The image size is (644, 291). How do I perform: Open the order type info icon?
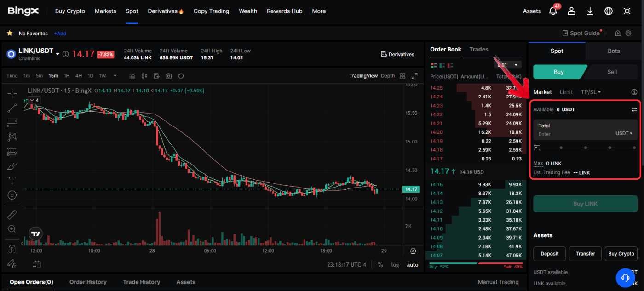pos(634,92)
